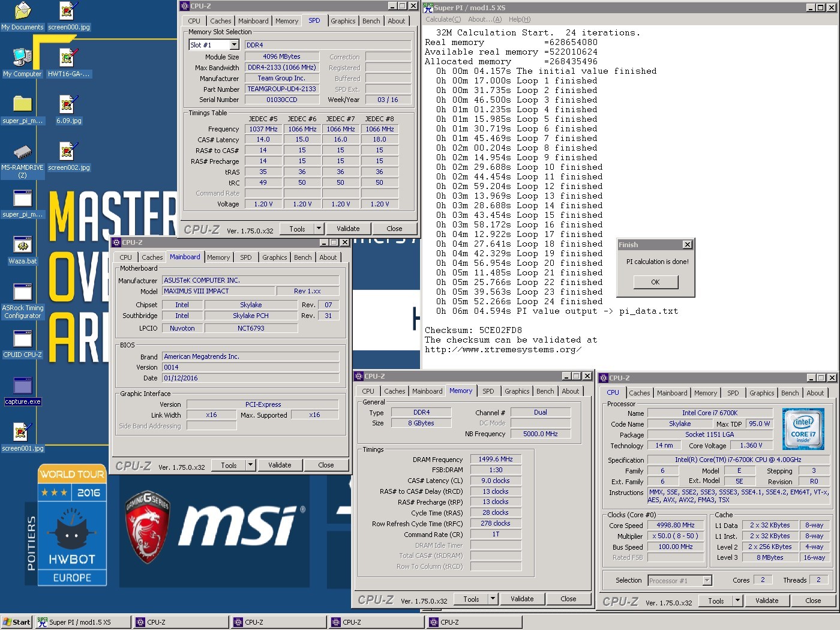
Task: Select first CPU-Z taskbar button
Action: 181,622
